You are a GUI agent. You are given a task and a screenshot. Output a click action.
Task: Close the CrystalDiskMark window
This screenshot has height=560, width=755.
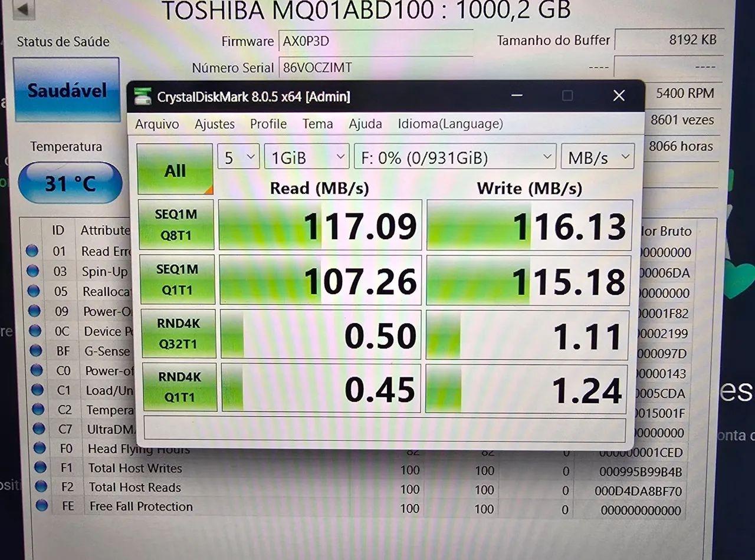(x=619, y=95)
